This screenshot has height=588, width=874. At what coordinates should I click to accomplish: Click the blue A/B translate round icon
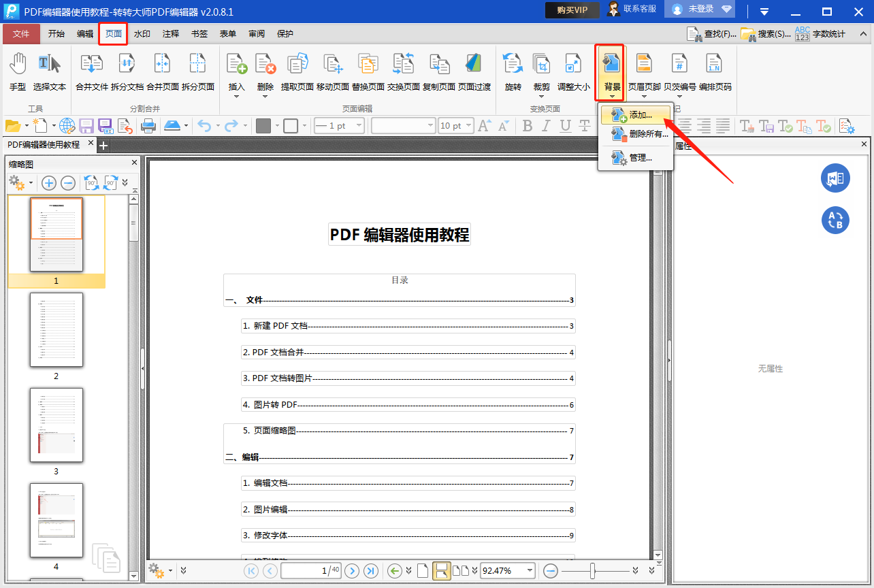(x=835, y=220)
